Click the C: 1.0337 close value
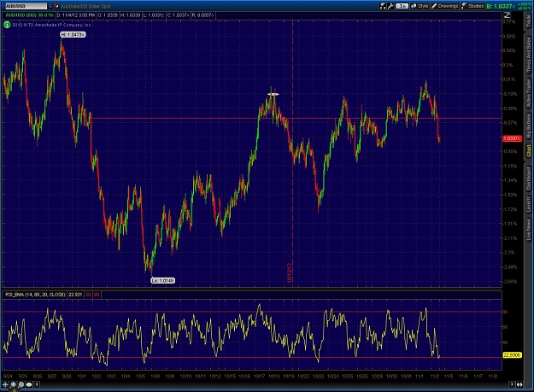The width and height of the screenshot is (534, 392). pos(179,15)
